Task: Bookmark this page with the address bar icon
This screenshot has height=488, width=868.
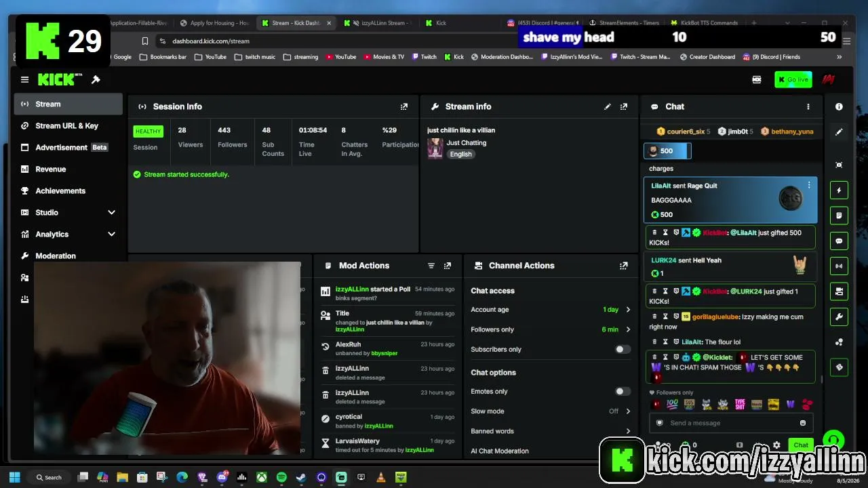Action: tap(144, 41)
